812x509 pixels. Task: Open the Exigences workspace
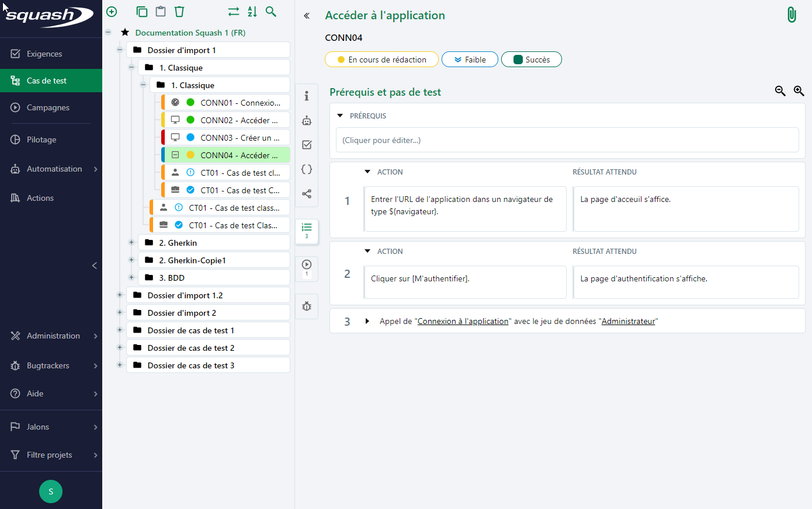[46, 53]
